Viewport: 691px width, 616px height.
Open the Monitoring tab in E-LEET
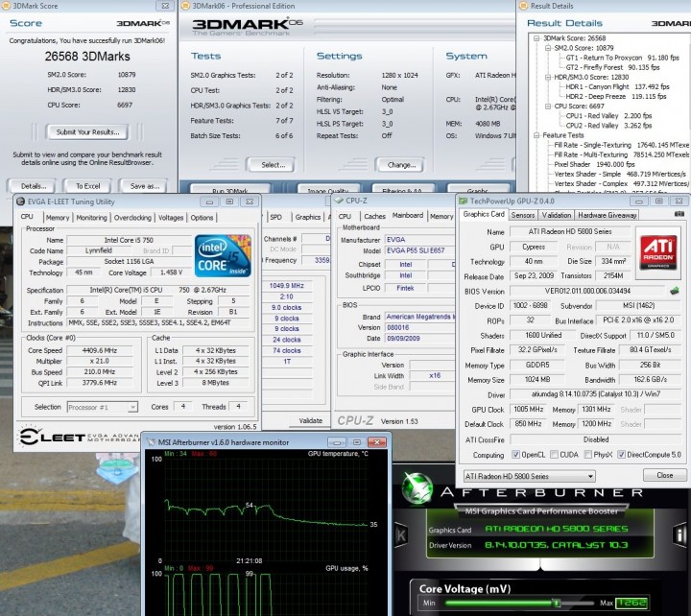[x=92, y=218]
